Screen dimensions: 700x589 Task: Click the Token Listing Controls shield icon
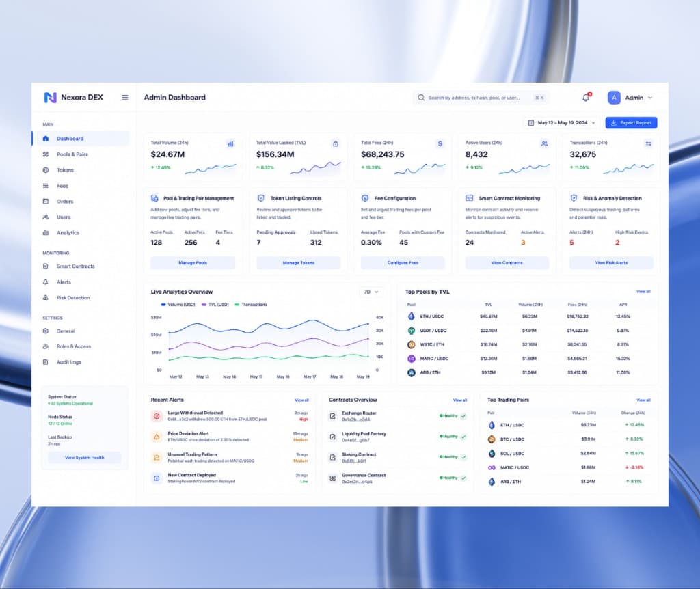point(261,198)
